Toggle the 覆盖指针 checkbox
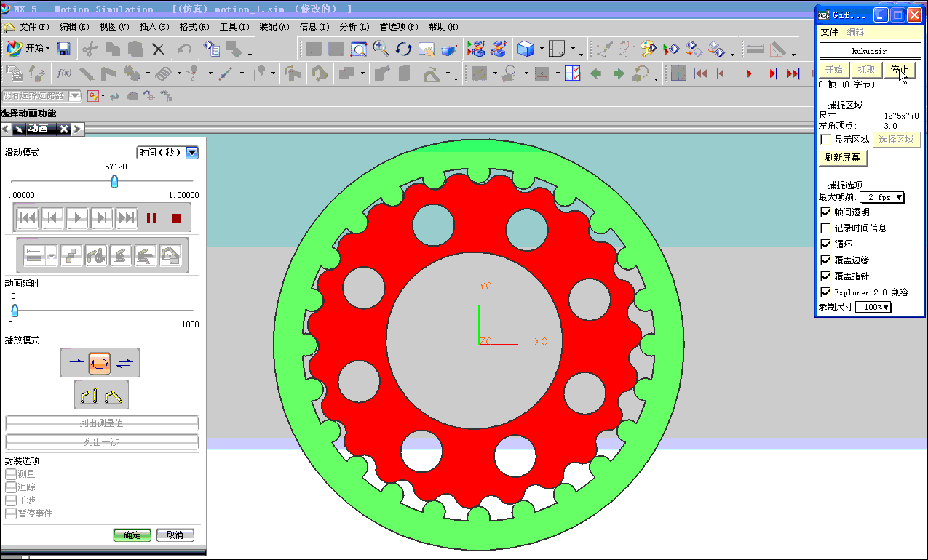 (x=825, y=276)
